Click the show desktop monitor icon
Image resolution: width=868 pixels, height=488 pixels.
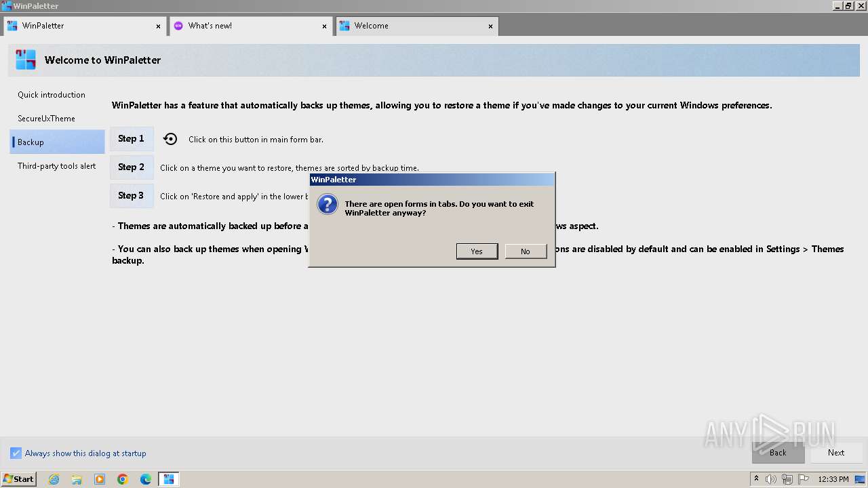861,479
